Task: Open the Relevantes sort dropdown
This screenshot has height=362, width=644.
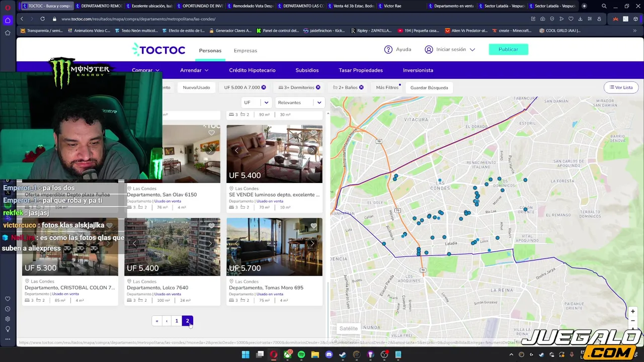Action: (300, 103)
